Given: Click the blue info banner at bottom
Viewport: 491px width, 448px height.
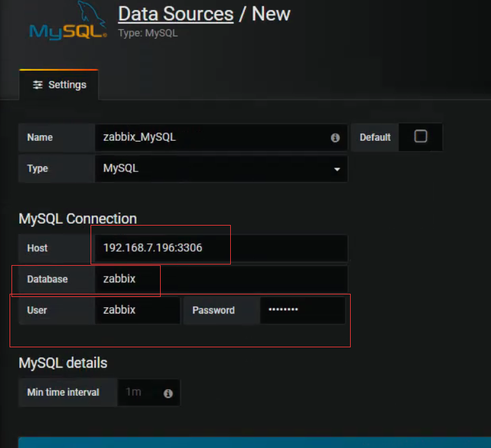Looking at the screenshot, I should [x=254, y=442].
